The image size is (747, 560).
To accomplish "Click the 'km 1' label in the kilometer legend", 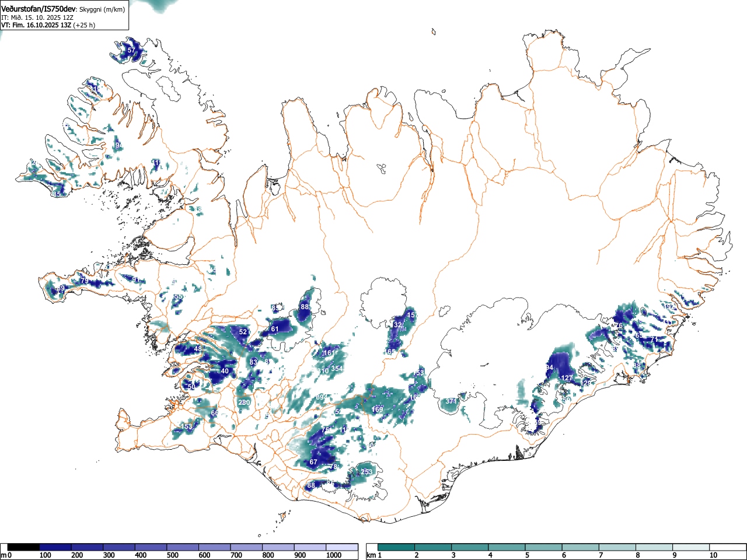I will click(x=374, y=555).
